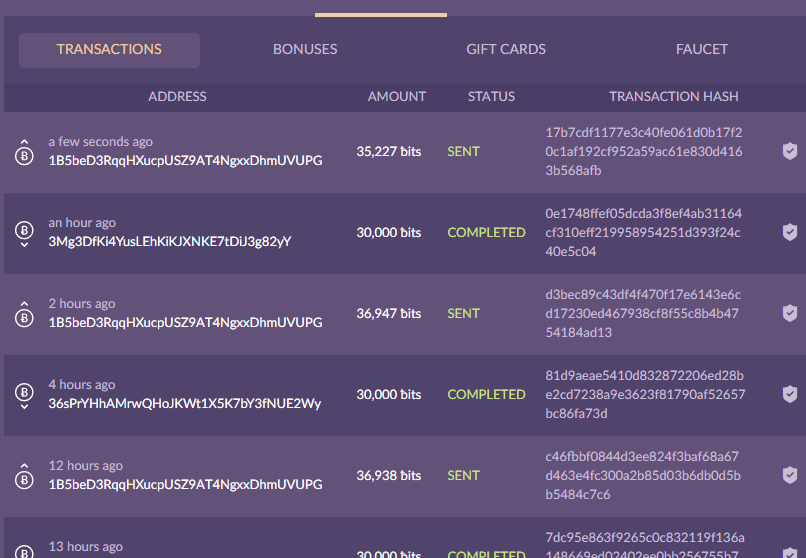This screenshot has width=806, height=558.
Task: Select the Transactions tab
Action: pyautogui.click(x=109, y=50)
